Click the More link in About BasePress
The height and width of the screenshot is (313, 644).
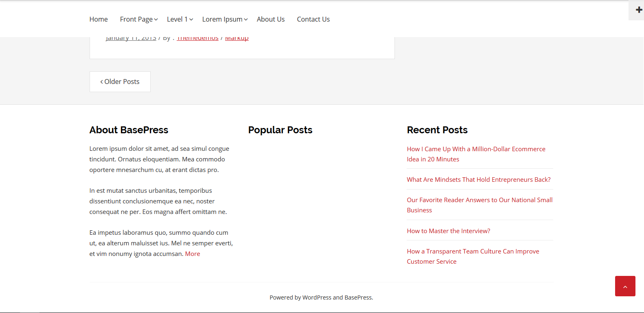click(193, 254)
